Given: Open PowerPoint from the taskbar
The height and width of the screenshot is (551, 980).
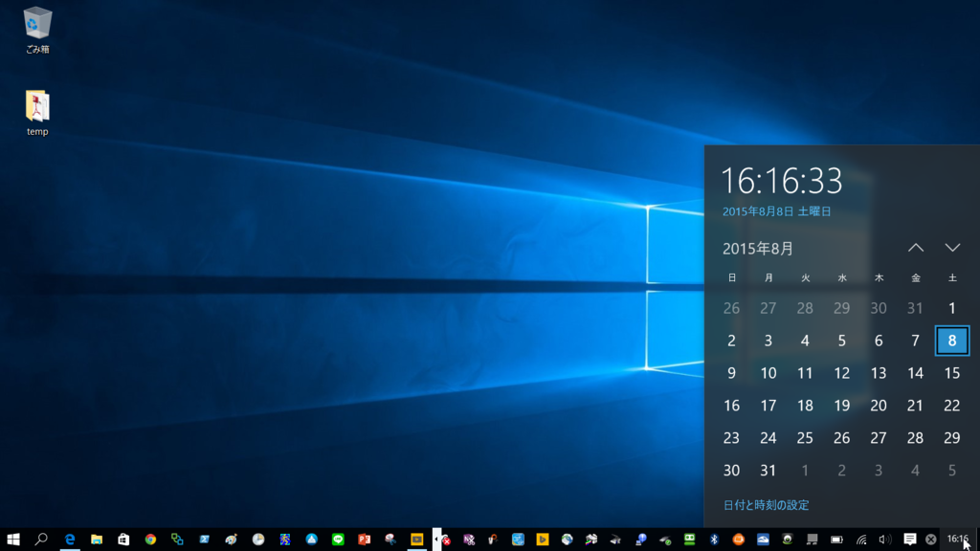Looking at the screenshot, I should coord(365,540).
